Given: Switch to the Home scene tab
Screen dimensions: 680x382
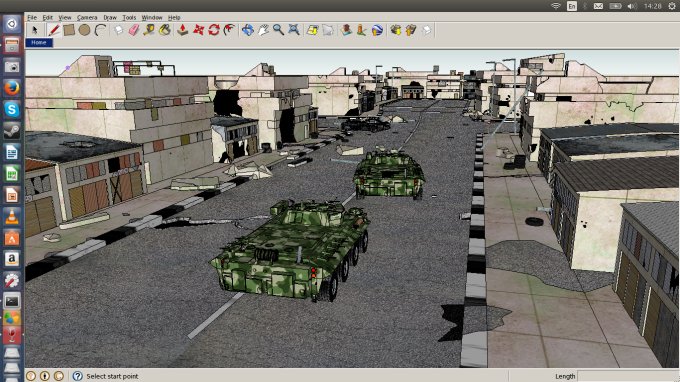Looking at the screenshot, I should 39,42.
